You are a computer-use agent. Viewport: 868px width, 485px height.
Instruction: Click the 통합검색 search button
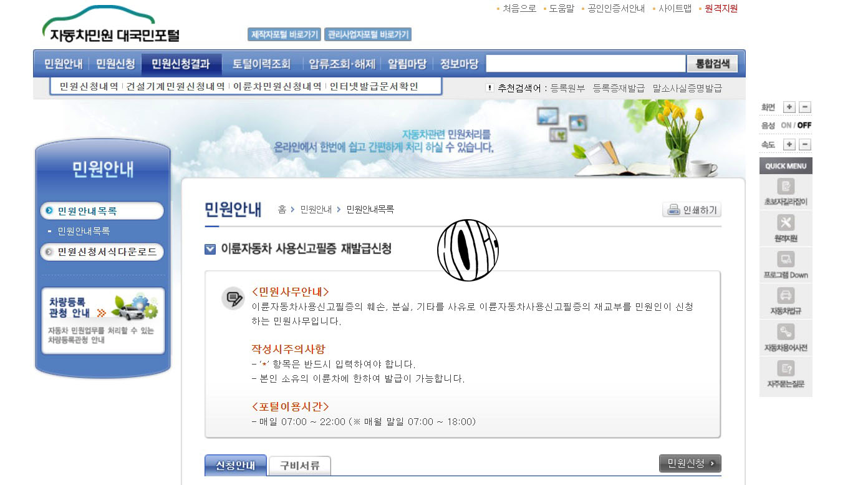[x=712, y=64]
